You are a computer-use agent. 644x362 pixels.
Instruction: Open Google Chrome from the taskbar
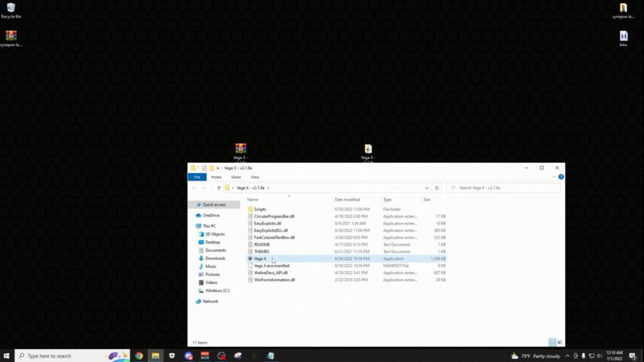pyautogui.click(x=139, y=356)
